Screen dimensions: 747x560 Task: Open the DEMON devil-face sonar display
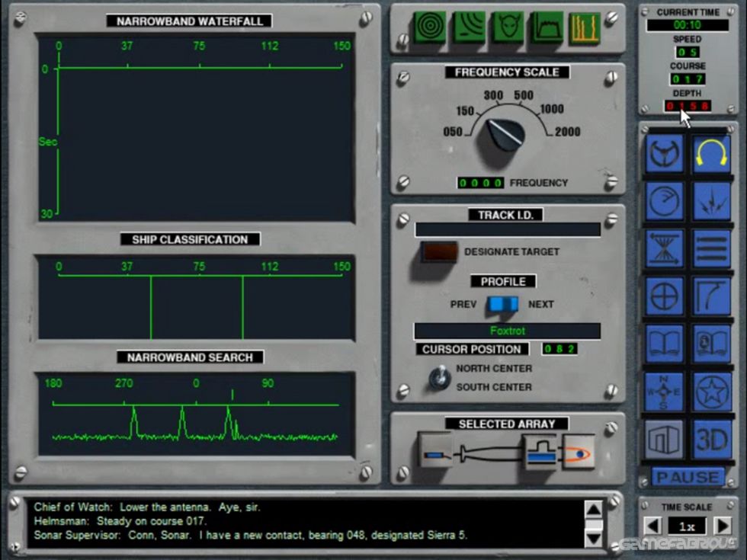tap(508, 27)
